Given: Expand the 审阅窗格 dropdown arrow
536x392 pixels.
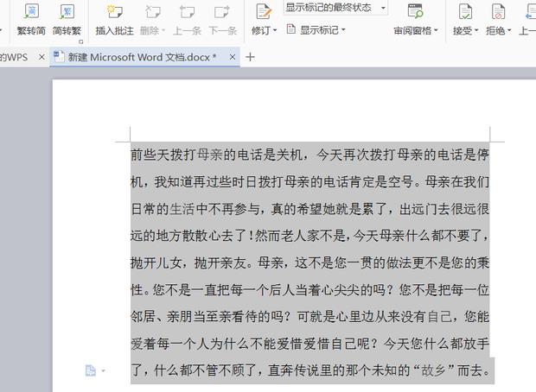Looking at the screenshot, I should point(437,31).
